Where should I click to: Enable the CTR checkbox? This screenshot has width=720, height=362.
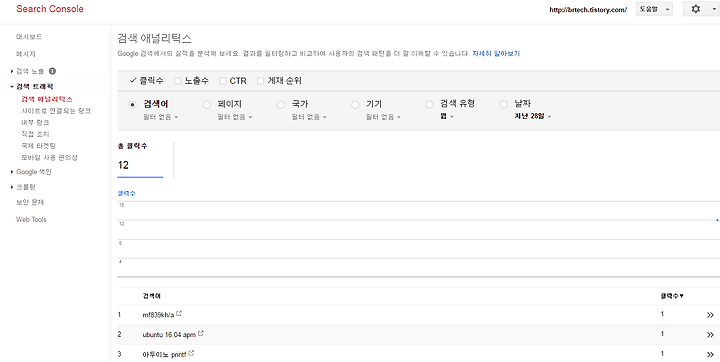223,81
